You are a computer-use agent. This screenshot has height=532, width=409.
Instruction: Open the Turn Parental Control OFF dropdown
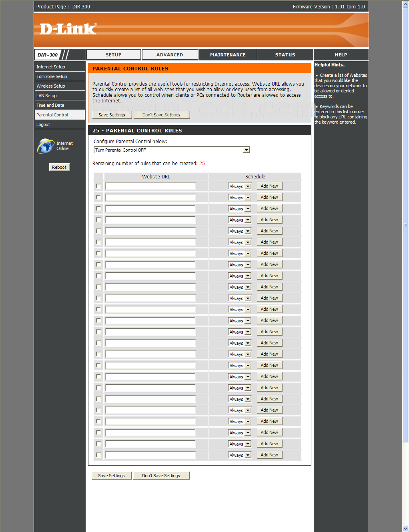click(172, 150)
